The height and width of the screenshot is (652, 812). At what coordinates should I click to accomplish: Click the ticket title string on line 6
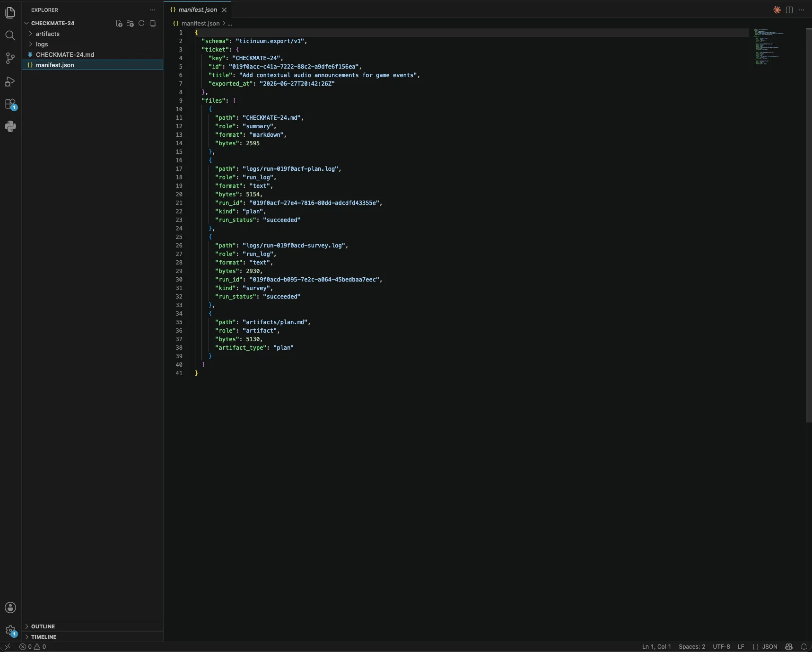[328, 75]
